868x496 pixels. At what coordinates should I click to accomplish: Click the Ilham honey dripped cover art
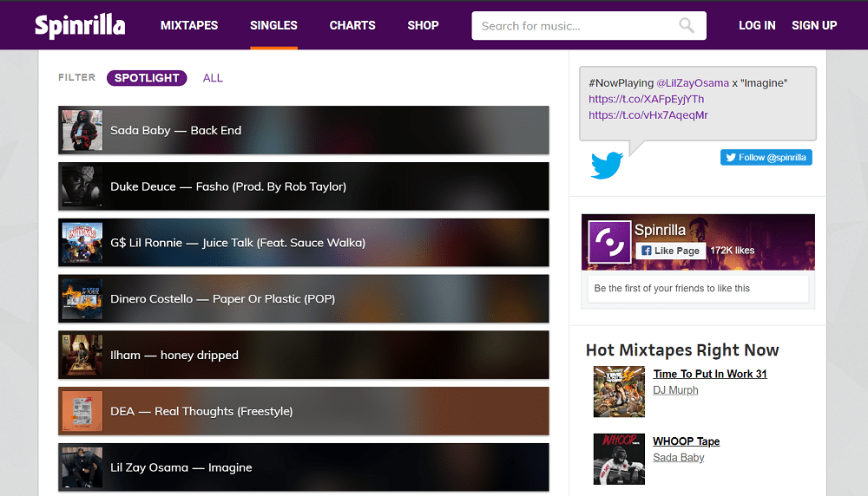tap(82, 355)
